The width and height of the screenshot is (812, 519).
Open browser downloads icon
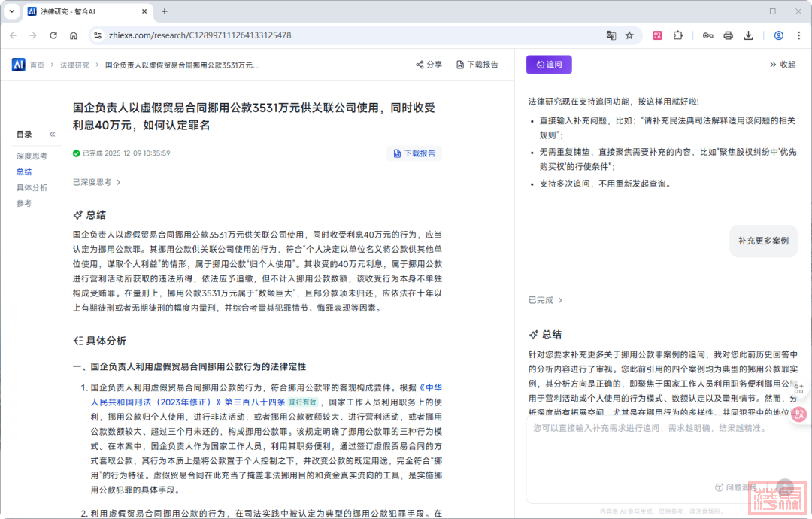pos(748,35)
